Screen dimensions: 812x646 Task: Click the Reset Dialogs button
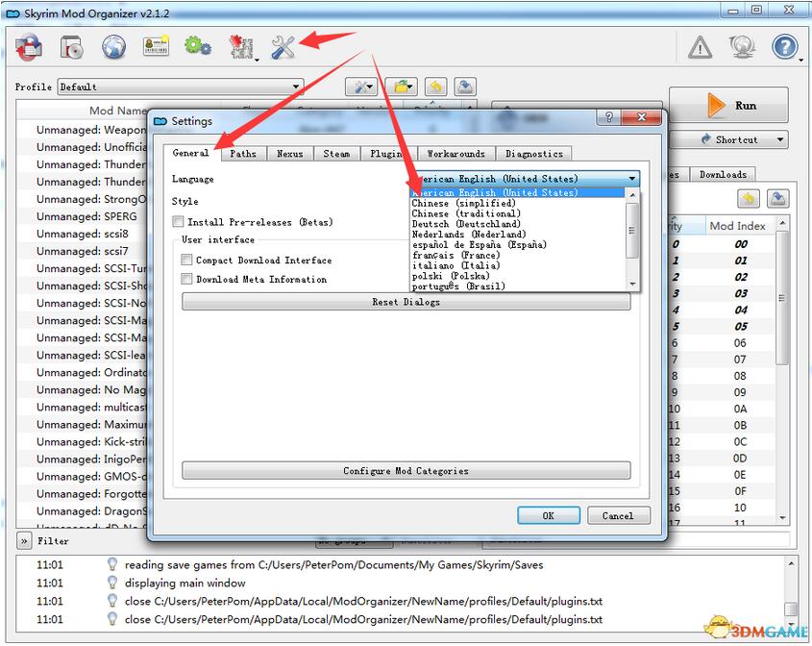coord(406,302)
